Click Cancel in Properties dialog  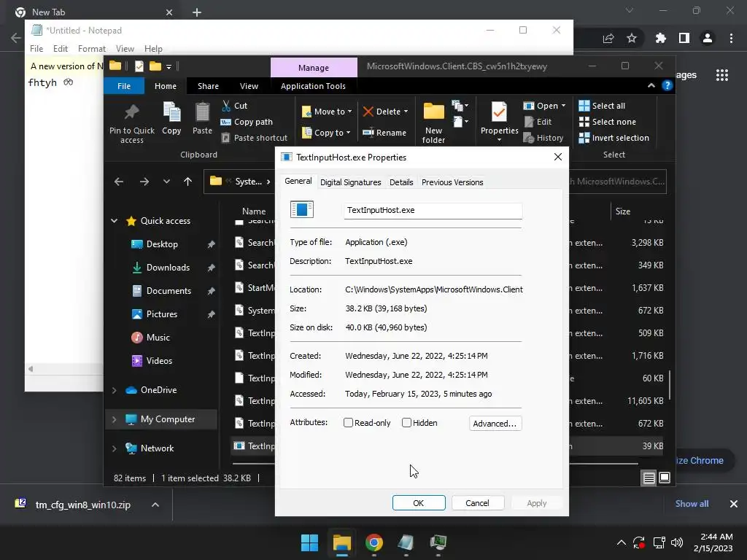tap(477, 503)
